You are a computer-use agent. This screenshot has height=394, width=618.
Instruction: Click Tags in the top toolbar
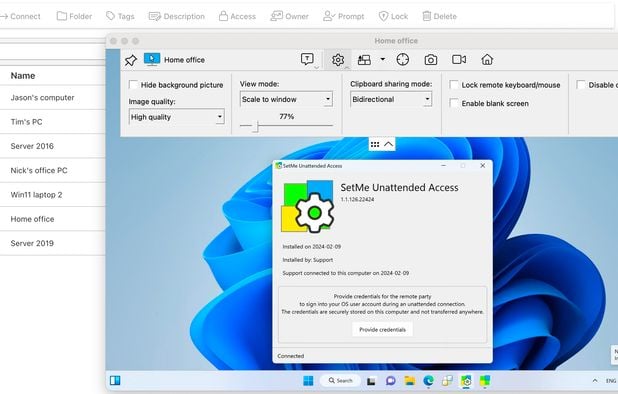120,16
